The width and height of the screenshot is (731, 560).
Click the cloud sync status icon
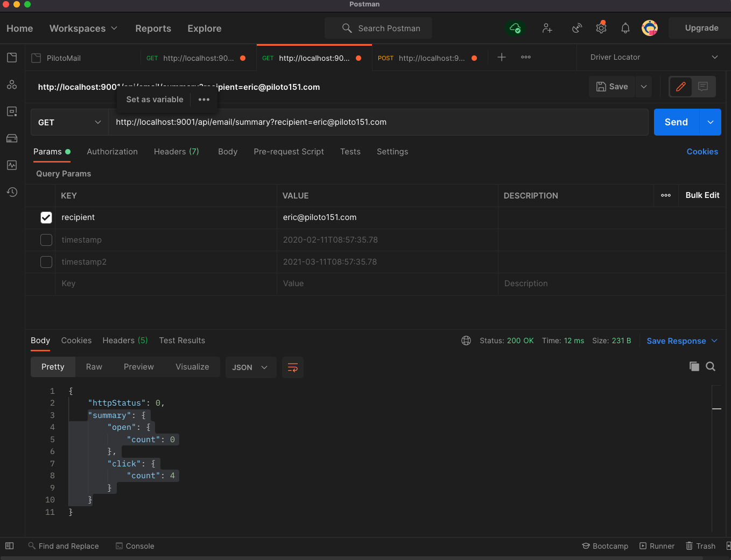(515, 28)
